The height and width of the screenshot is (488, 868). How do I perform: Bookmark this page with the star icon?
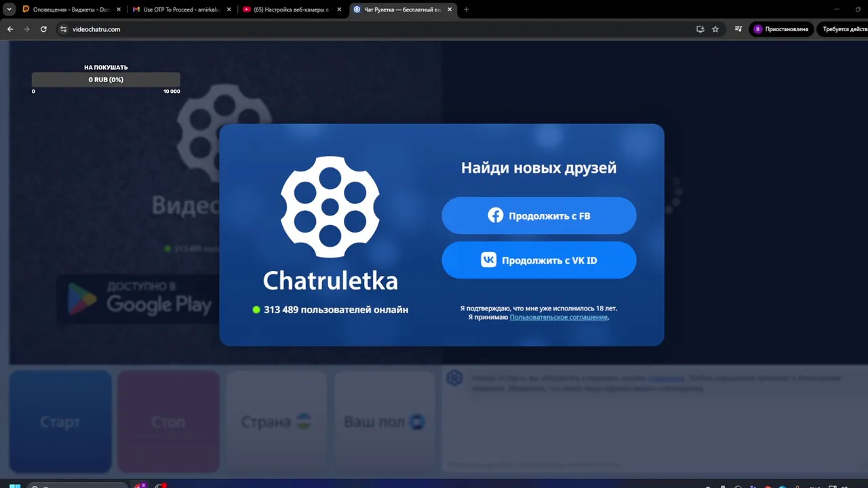(715, 29)
